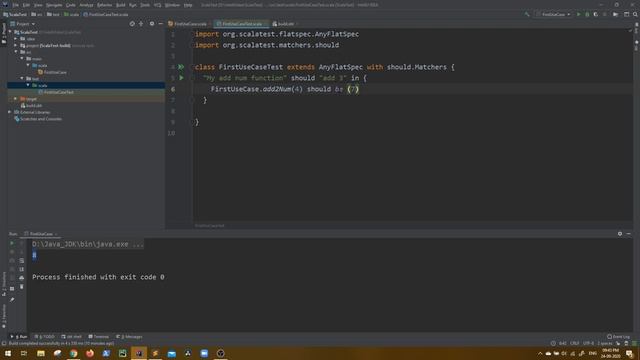Collapse the src folder node
Image resolution: width=640 pixels, height=360 pixels.
coord(16,52)
